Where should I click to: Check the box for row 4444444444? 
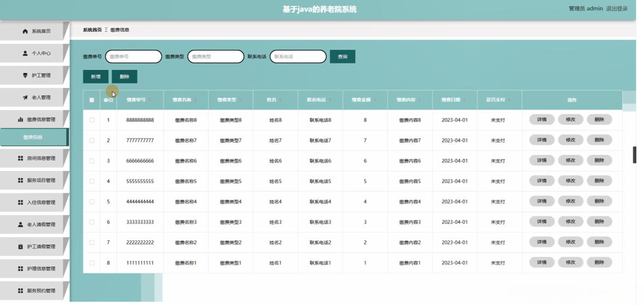[92, 202]
